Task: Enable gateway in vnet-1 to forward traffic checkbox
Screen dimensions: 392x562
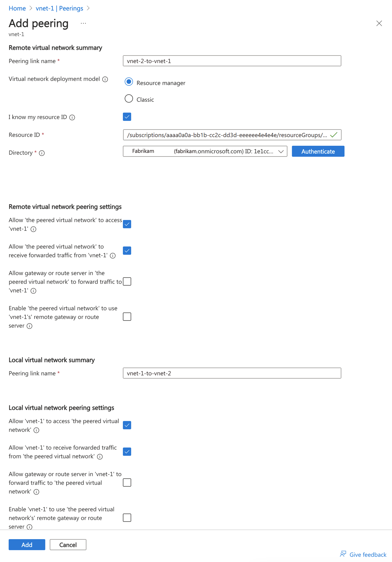Action: [127, 483]
